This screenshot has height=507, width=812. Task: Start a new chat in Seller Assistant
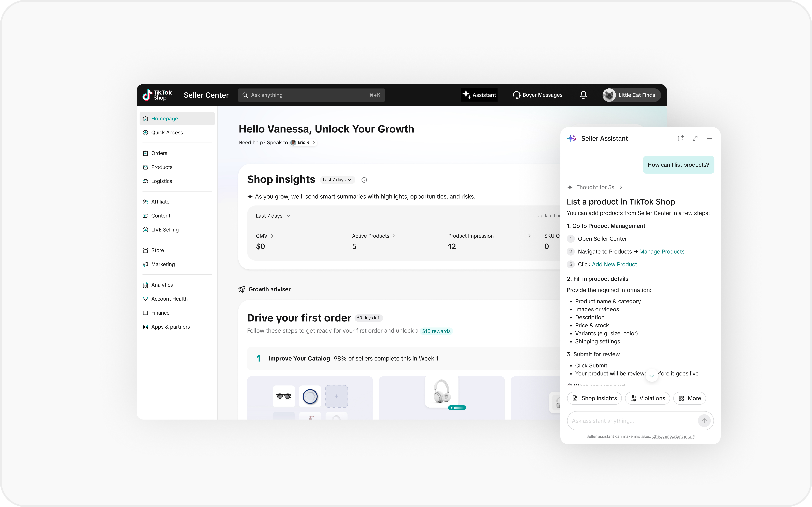pos(680,138)
